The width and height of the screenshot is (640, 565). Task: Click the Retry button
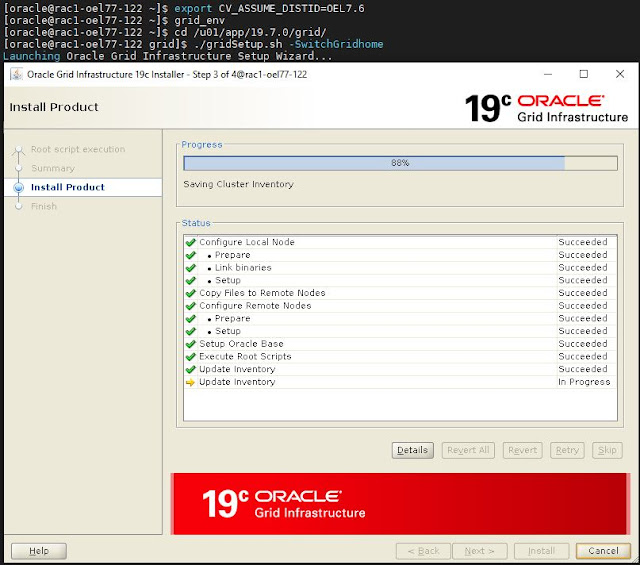567,450
